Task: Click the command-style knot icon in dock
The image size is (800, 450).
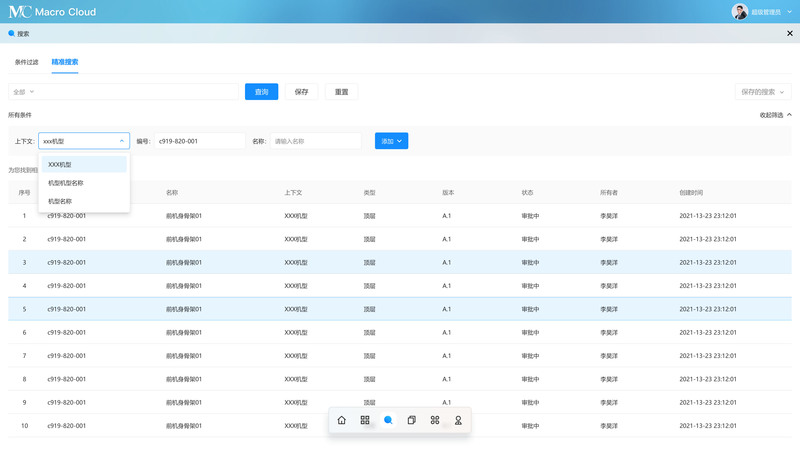Action: click(435, 420)
